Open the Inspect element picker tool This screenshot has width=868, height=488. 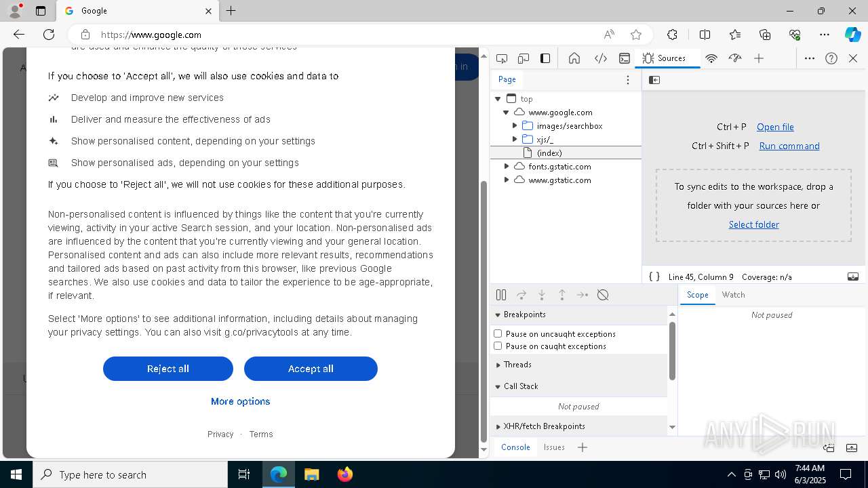tap(502, 58)
